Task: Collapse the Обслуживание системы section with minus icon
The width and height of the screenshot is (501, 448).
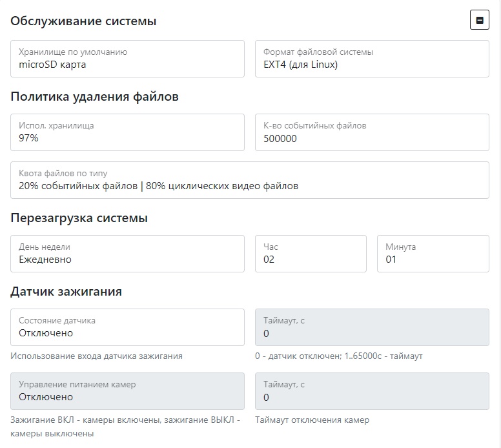Action: pyautogui.click(x=479, y=21)
